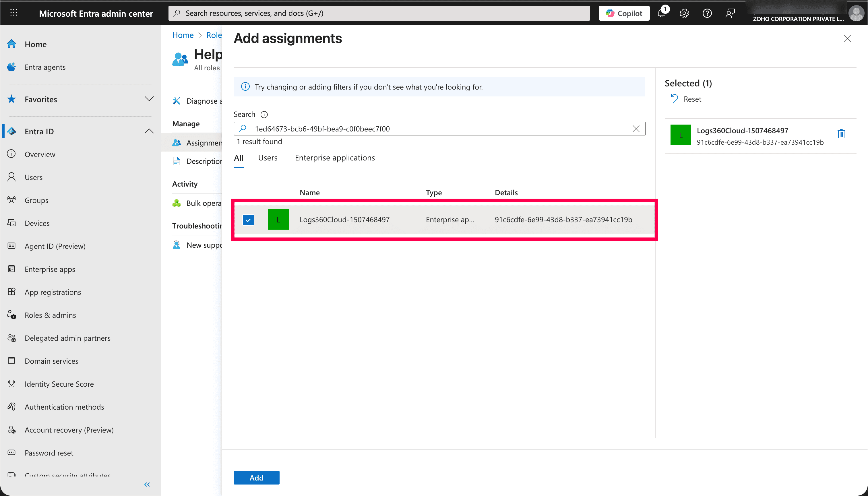
Task: Open settings gear in header
Action: (x=684, y=13)
